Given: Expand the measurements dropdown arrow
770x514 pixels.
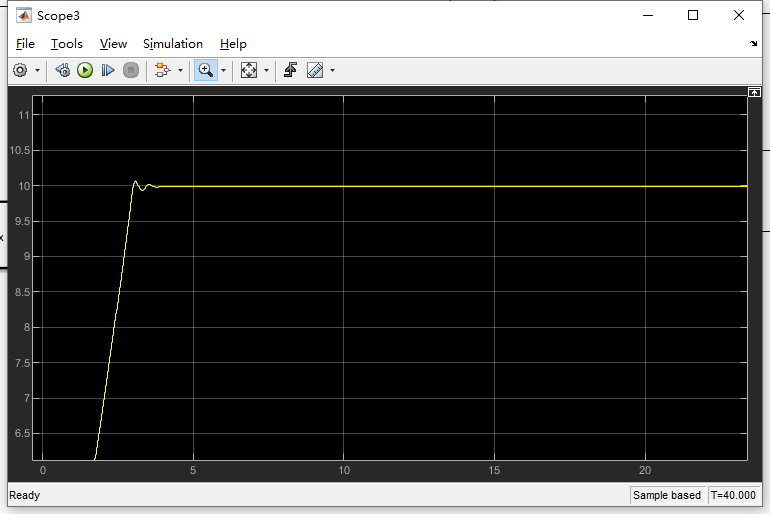Looking at the screenshot, I should click(x=332, y=71).
